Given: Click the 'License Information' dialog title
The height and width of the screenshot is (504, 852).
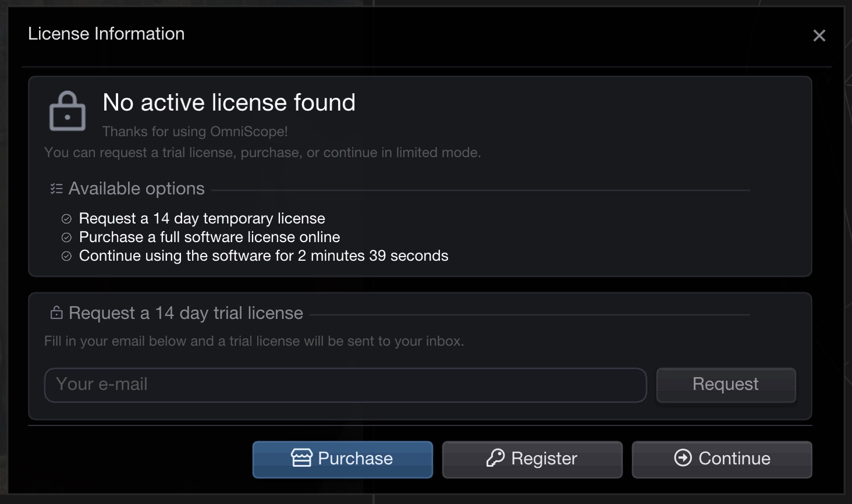Looking at the screenshot, I should click(106, 34).
